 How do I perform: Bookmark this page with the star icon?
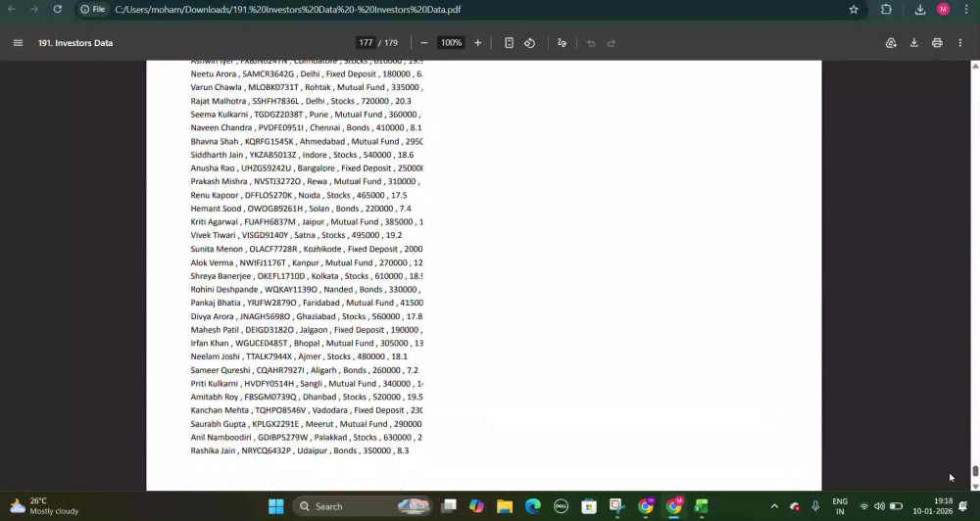point(854,10)
